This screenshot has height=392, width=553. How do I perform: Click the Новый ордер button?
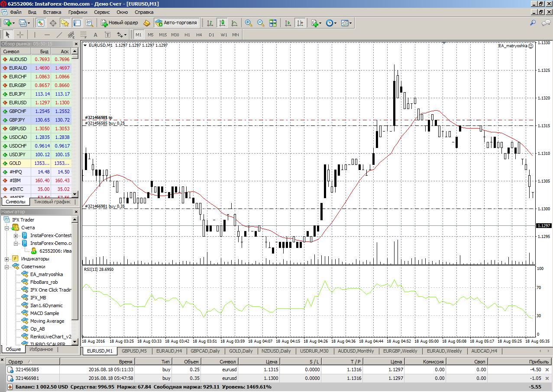click(119, 23)
